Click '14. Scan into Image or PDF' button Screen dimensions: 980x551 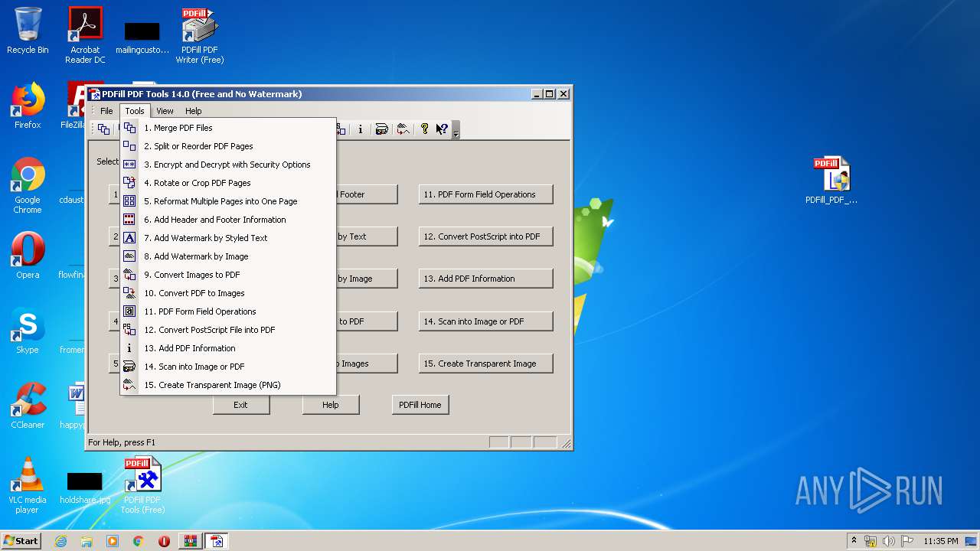(x=485, y=321)
